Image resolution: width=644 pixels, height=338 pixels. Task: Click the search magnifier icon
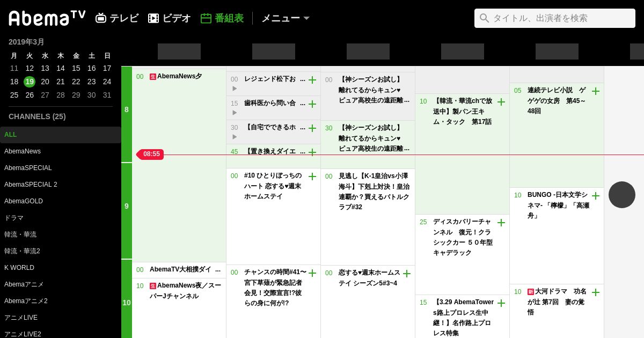pyautogui.click(x=485, y=18)
